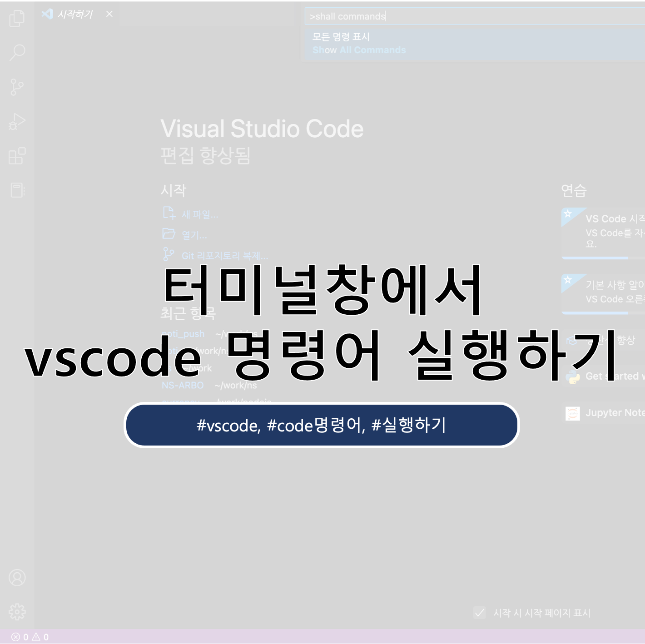The image size is (645, 644).
Task: Click the Python logo icon
Action: pos(573,377)
